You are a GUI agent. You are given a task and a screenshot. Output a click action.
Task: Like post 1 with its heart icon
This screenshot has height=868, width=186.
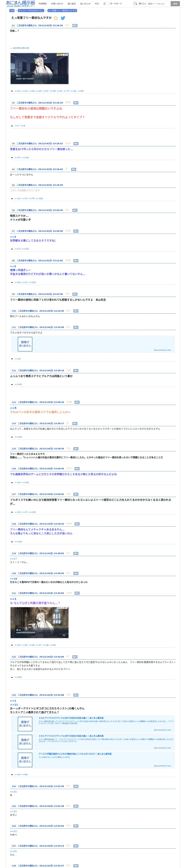[66, 25]
